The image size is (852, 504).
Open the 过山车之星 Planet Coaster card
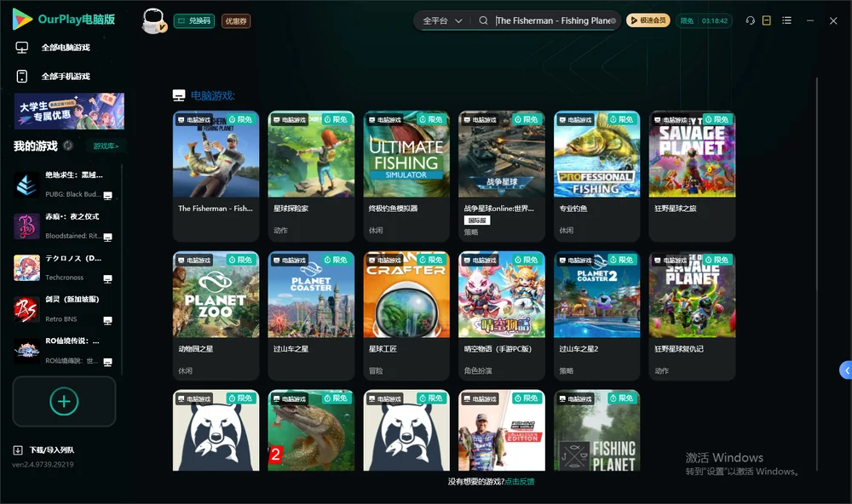tap(311, 316)
